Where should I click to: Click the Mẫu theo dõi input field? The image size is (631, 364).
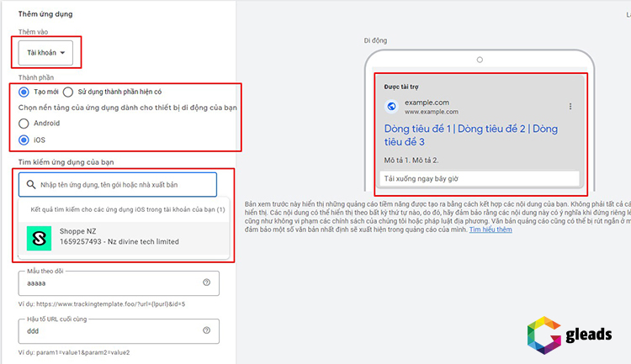click(109, 283)
